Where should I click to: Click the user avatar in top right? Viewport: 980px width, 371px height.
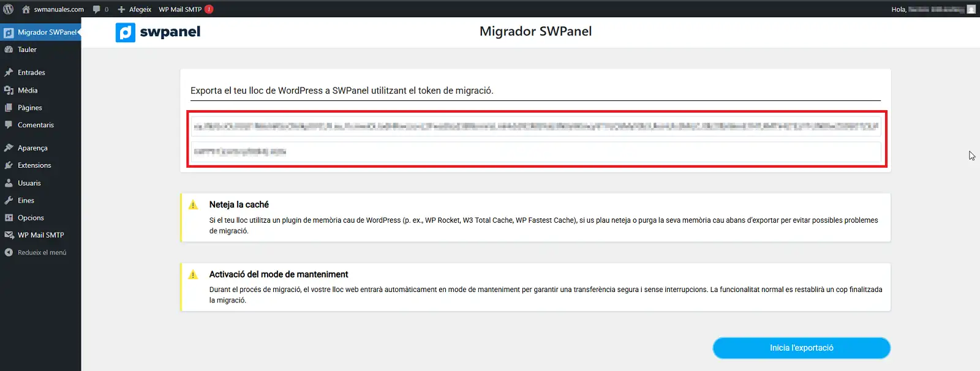coord(971,9)
